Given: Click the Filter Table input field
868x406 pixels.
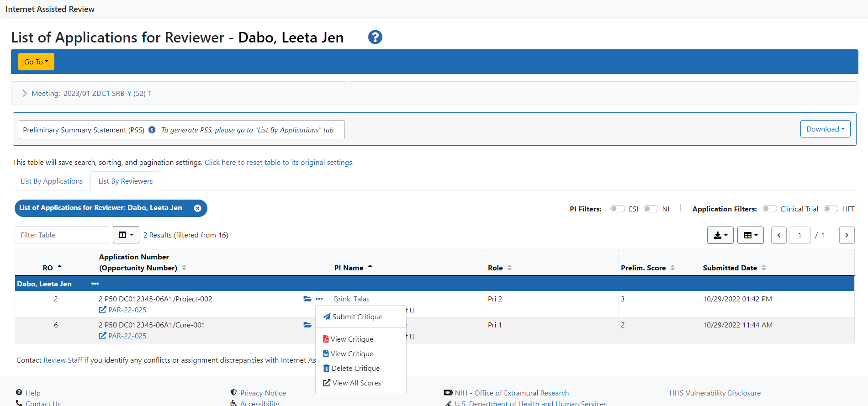Looking at the screenshot, I should click(62, 235).
